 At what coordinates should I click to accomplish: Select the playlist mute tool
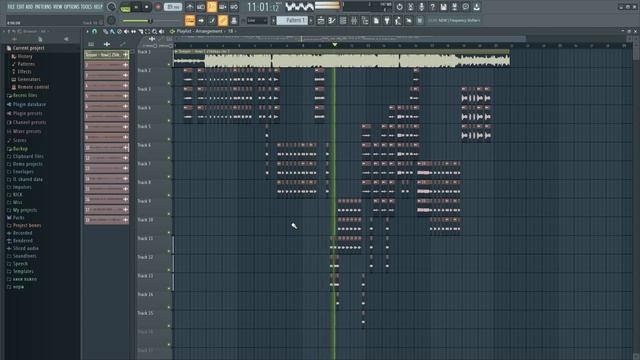click(x=126, y=31)
